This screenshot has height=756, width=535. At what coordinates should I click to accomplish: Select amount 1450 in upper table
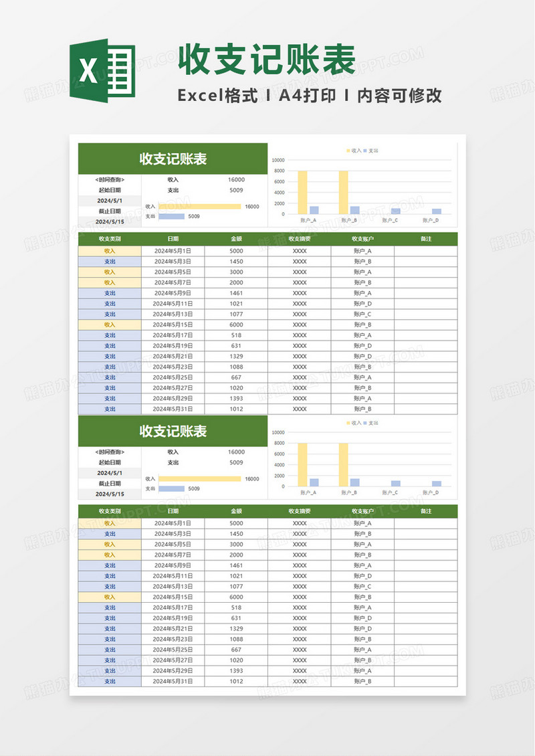pyautogui.click(x=236, y=262)
